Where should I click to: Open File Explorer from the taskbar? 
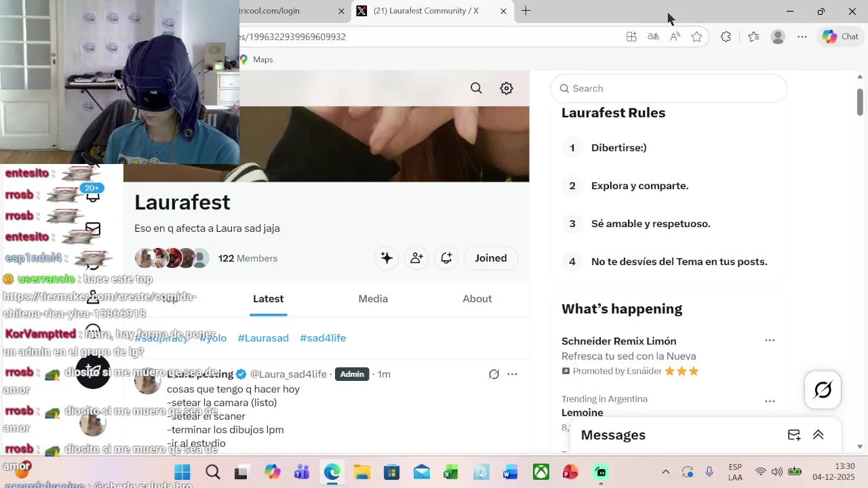361,472
